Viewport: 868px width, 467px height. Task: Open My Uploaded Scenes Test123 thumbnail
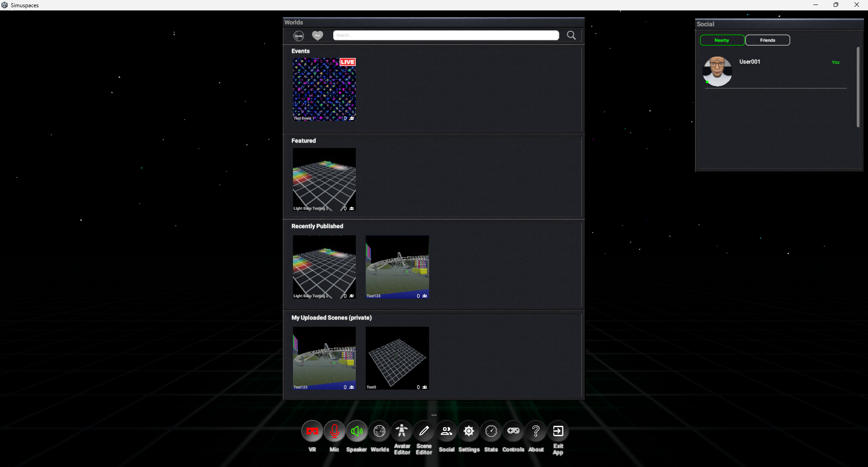[324, 358]
